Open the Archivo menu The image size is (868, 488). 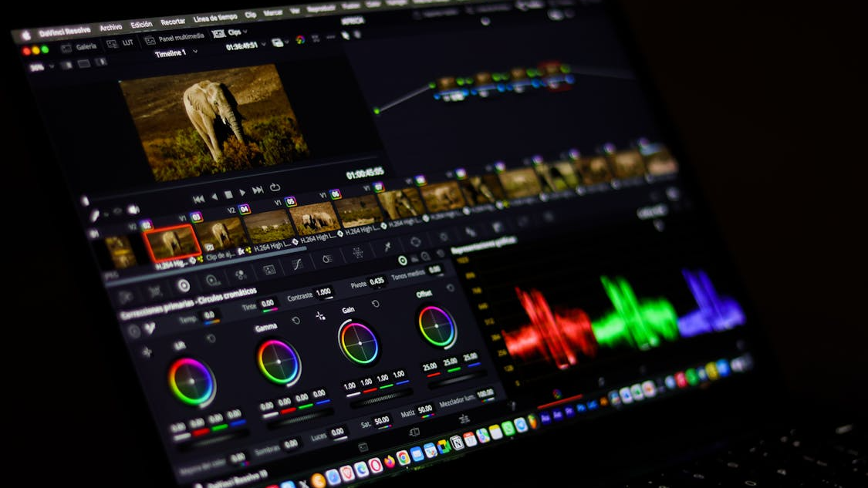(110, 27)
